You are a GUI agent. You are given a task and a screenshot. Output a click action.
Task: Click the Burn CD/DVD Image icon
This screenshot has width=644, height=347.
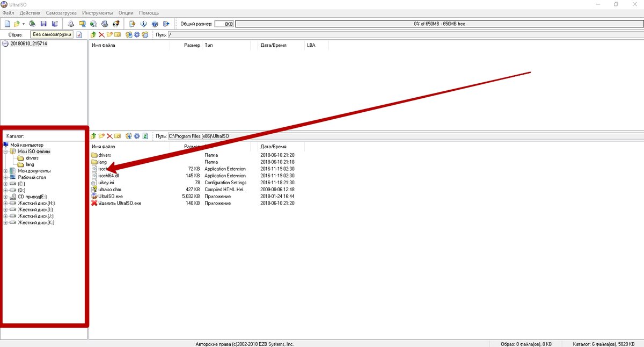(116, 24)
